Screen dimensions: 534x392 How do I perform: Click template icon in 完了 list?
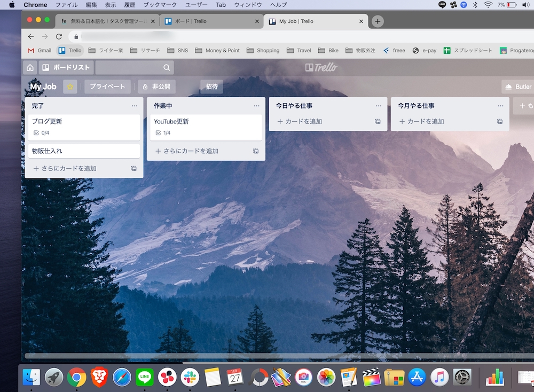pos(134,168)
